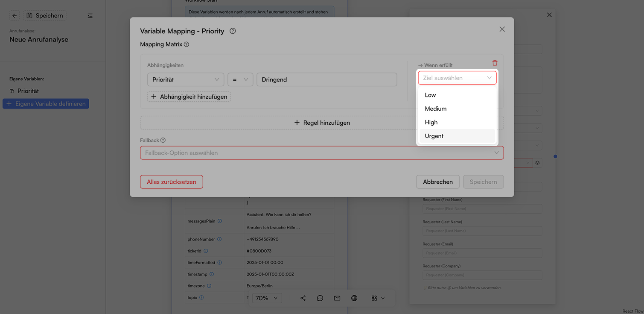This screenshot has height=314, width=644.
Task: Click the Requester (Company) input field
Action: (x=482, y=276)
